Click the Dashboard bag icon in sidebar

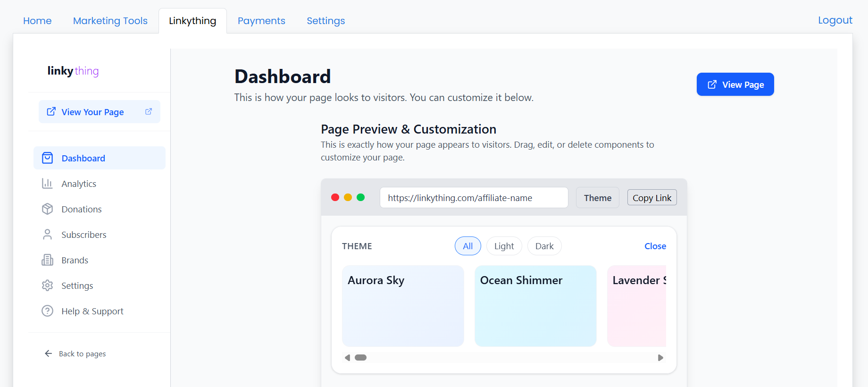pos(47,158)
